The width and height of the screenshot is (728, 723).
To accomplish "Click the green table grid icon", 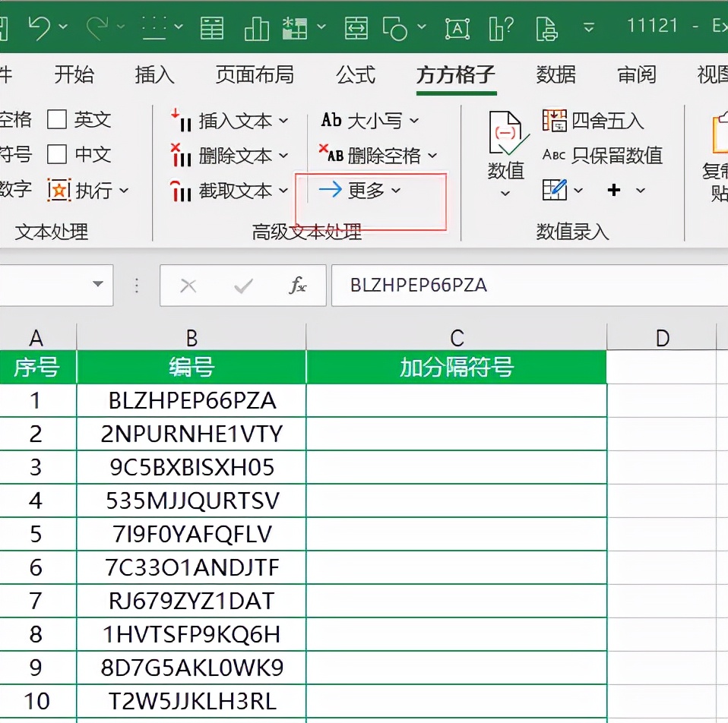I will click(295, 28).
